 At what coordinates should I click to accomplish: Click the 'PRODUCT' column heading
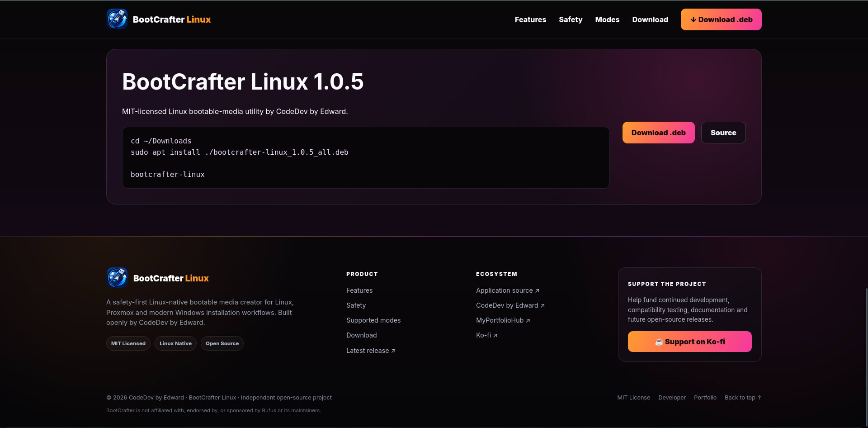(362, 274)
